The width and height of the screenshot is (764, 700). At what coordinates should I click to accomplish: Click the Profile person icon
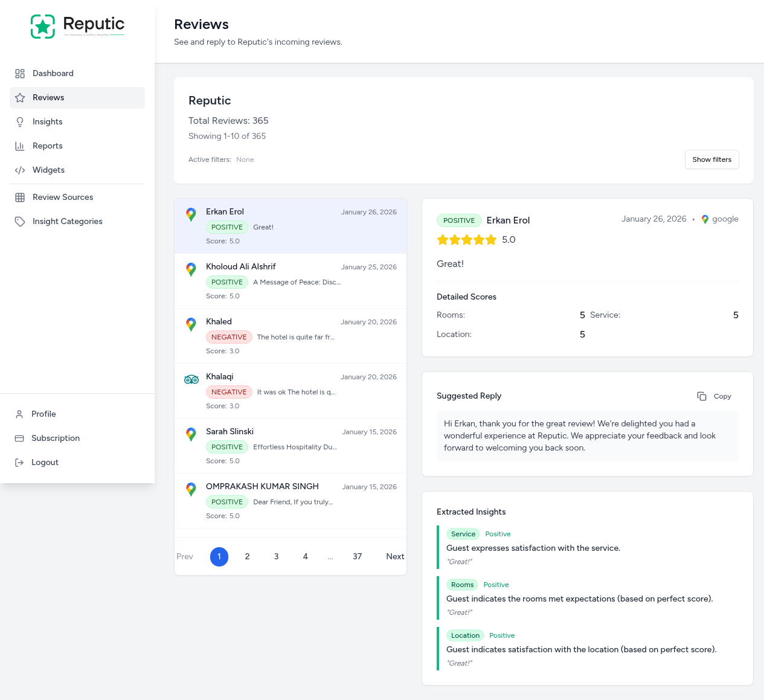pyautogui.click(x=19, y=414)
